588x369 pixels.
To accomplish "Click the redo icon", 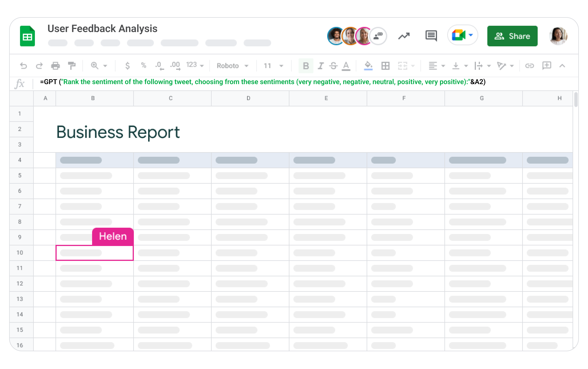I will pos(39,66).
